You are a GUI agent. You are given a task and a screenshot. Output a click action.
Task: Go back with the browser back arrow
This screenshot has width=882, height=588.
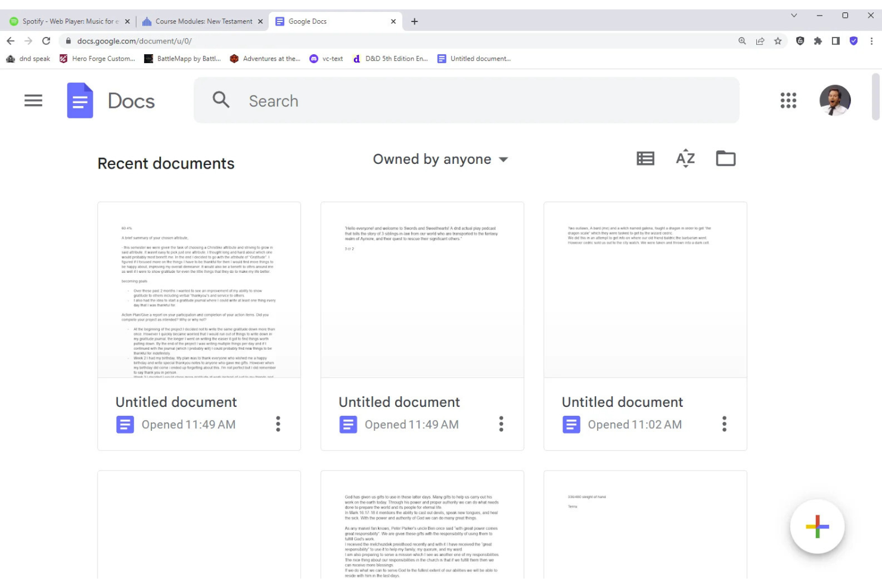[x=10, y=41]
